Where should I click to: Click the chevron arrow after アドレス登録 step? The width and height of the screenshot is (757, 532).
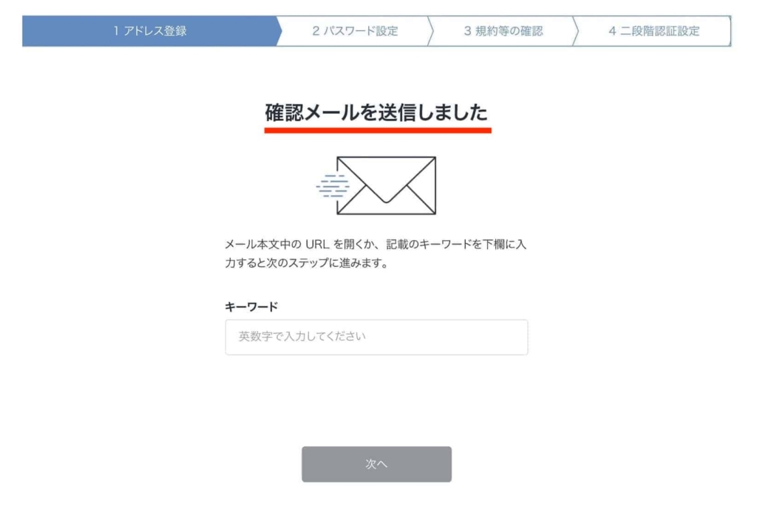(279, 31)
